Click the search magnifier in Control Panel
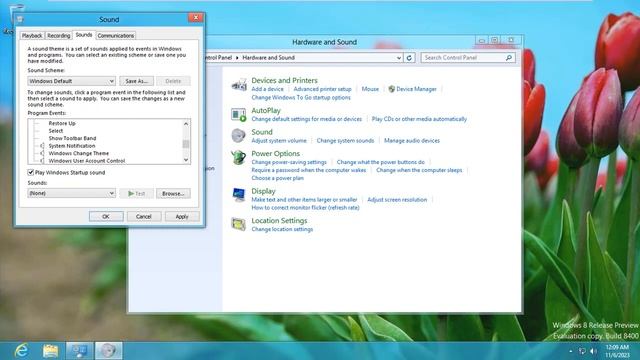The height and width of the screenshot is (360, 640). click(x=509, y=58)
